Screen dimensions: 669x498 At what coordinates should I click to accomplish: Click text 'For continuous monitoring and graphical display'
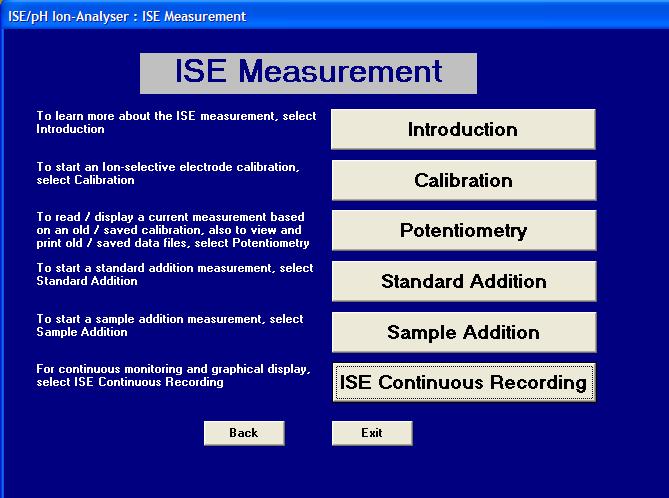(x=173, y=369)
